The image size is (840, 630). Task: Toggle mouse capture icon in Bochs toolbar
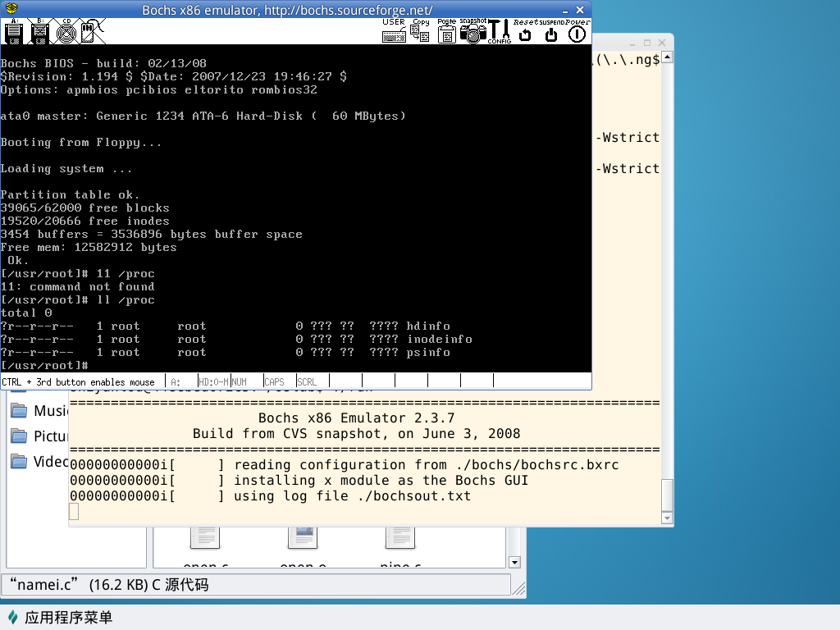pyautogui.click(x=92, y=32)
